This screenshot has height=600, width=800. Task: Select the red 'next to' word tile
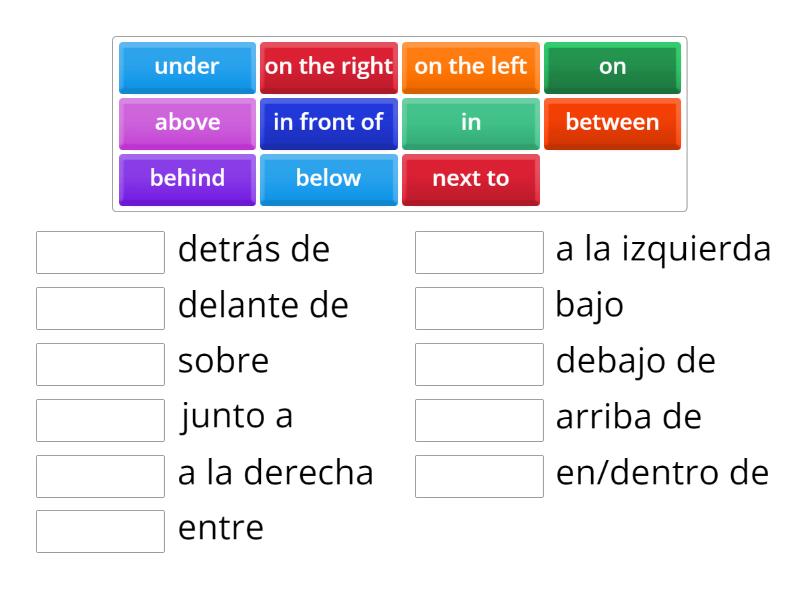click(470, 179)
